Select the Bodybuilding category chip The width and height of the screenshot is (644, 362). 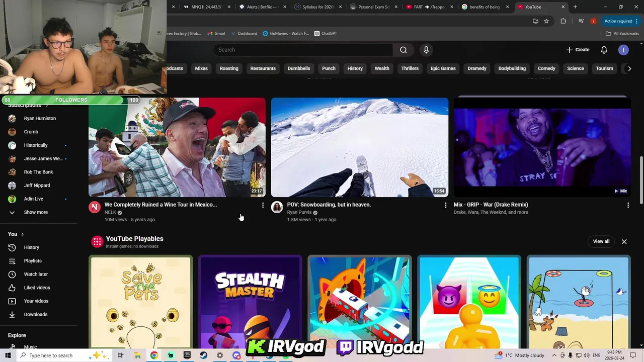(x=512, y=68)
